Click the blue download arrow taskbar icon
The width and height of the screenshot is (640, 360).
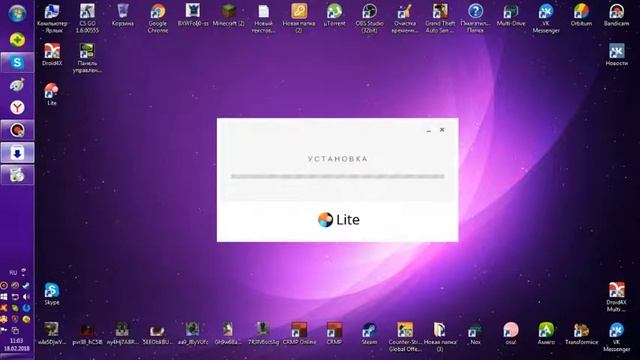(x=17, y=153)
